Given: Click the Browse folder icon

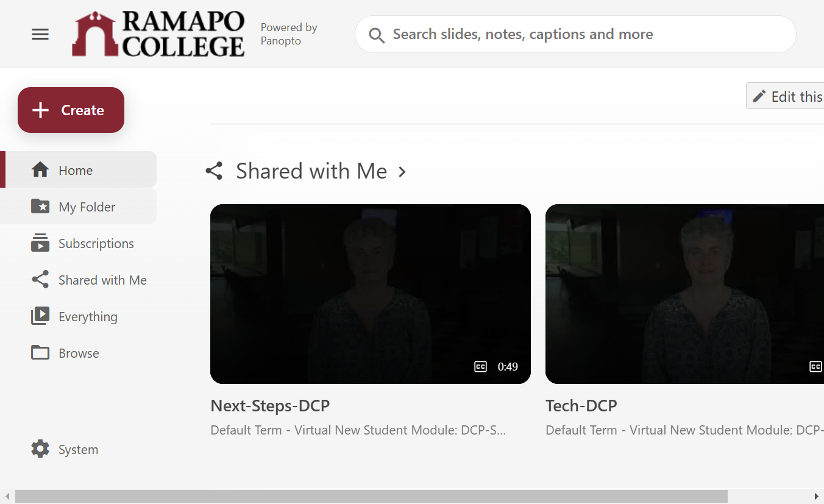Looking at the screenshot, I should tap(40, 353).
